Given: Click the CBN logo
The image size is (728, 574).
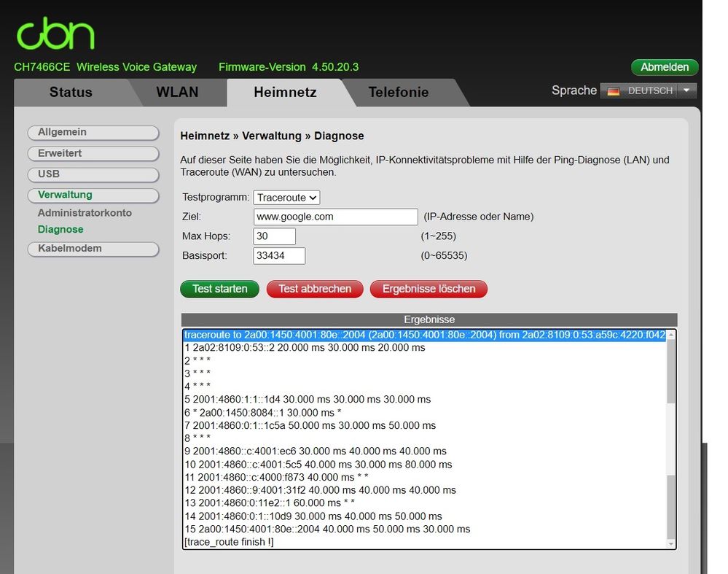Looking at the screenshot, I should pyautogui.click(x=55, y=34).
